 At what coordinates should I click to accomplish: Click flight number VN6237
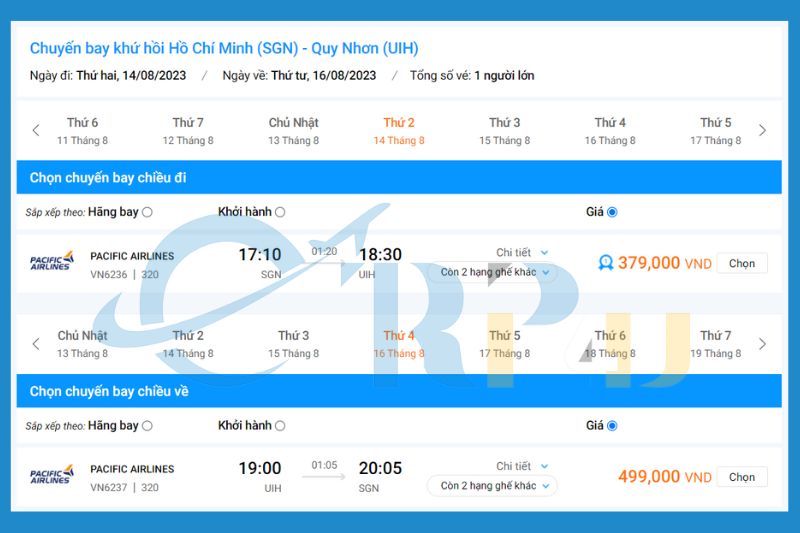109,488
